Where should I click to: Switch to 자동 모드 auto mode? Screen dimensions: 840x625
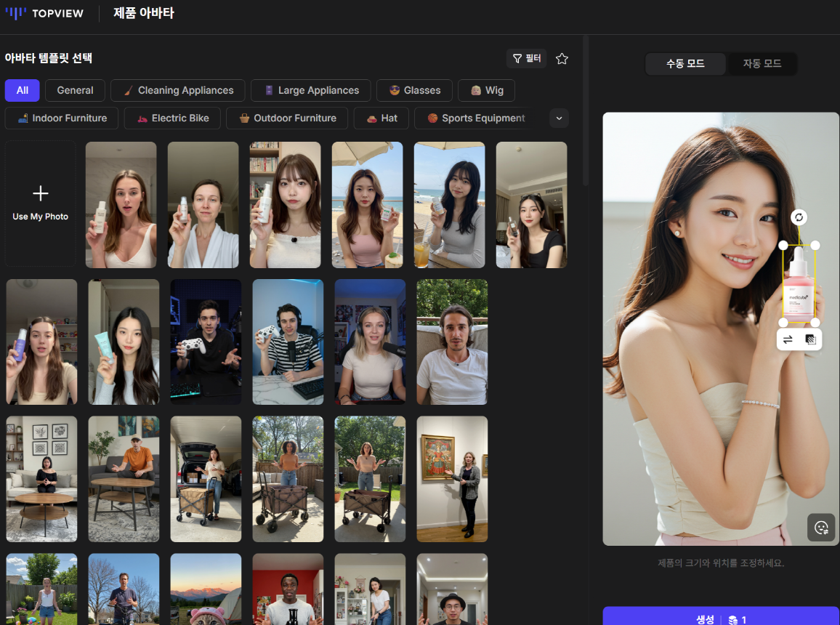coord(762,64)
